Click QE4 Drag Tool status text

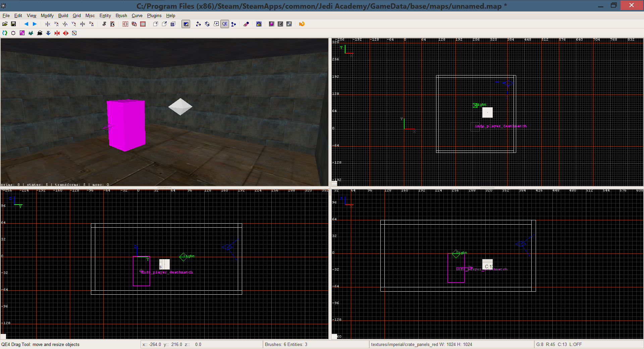[x=41, y=344]
